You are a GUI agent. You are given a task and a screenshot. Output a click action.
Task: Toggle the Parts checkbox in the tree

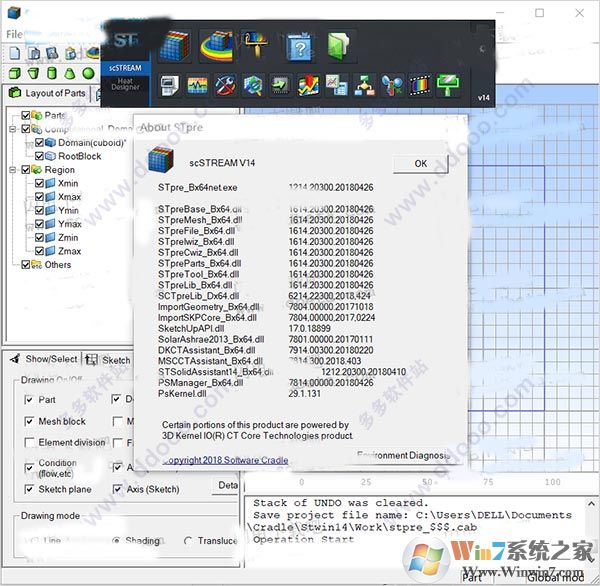[x=26, y=115]
